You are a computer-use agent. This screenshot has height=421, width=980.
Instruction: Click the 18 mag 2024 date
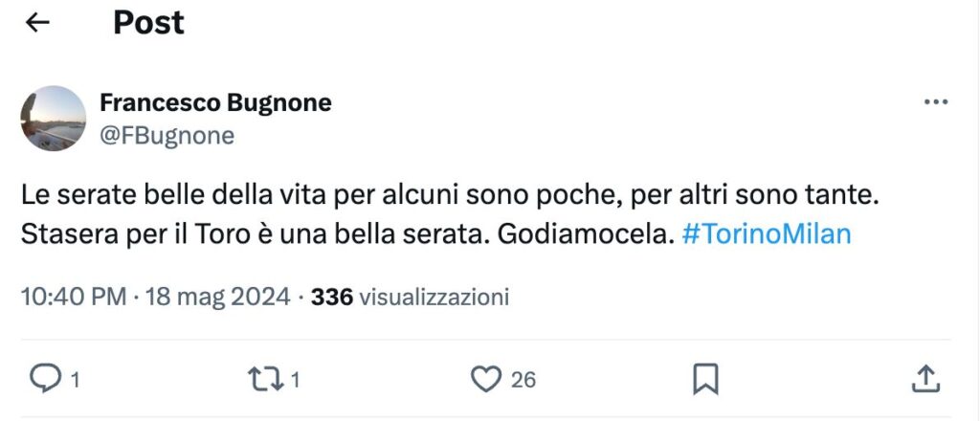[x=218, y=298]
